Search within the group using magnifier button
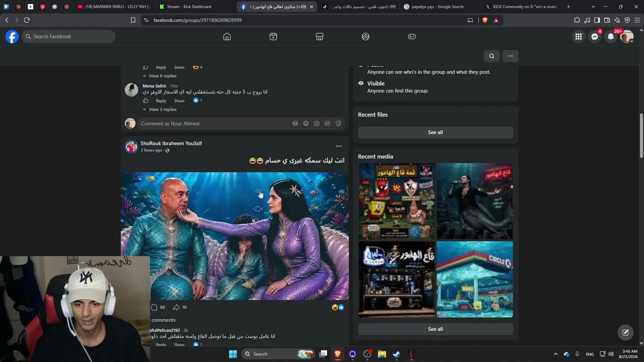This screenshot has width=644, height=362. tap(492, 56)
